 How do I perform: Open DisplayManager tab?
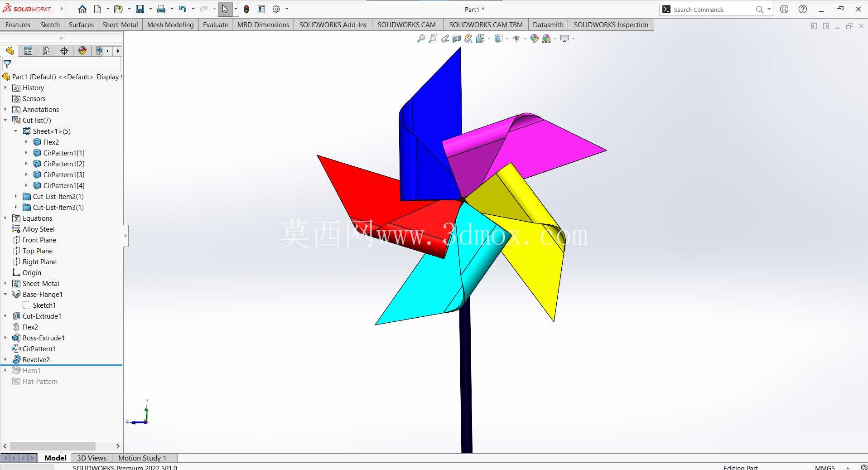pos(82,51)
